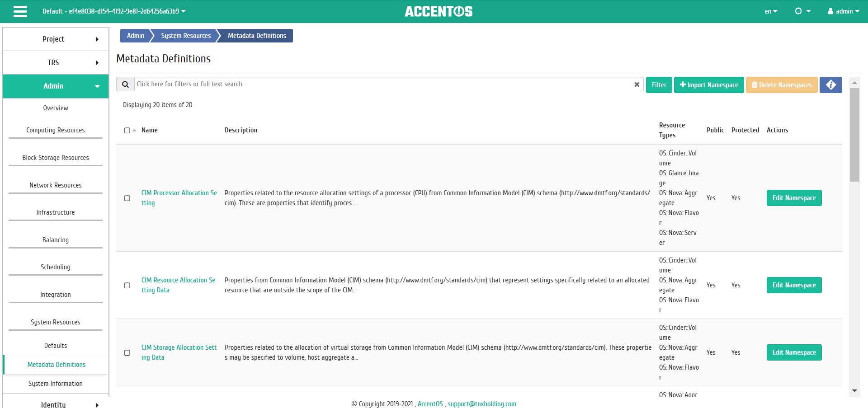Open the en language dropdown
The width and height of the screenshot is (868, 408).
coord(771,11)
